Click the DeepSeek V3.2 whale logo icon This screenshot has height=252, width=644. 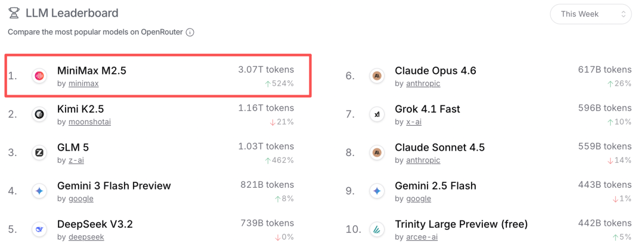pyautogui.click(x=39, y=229)
